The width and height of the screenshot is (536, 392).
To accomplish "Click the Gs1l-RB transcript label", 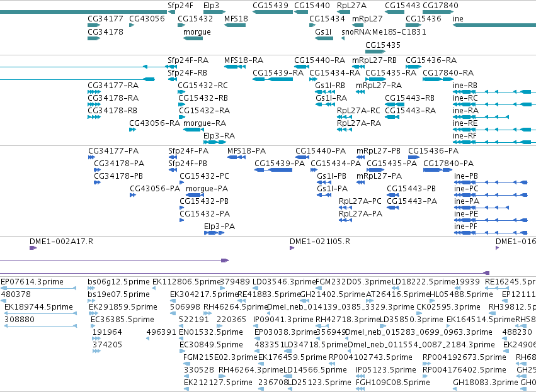I will coord(330,86).
